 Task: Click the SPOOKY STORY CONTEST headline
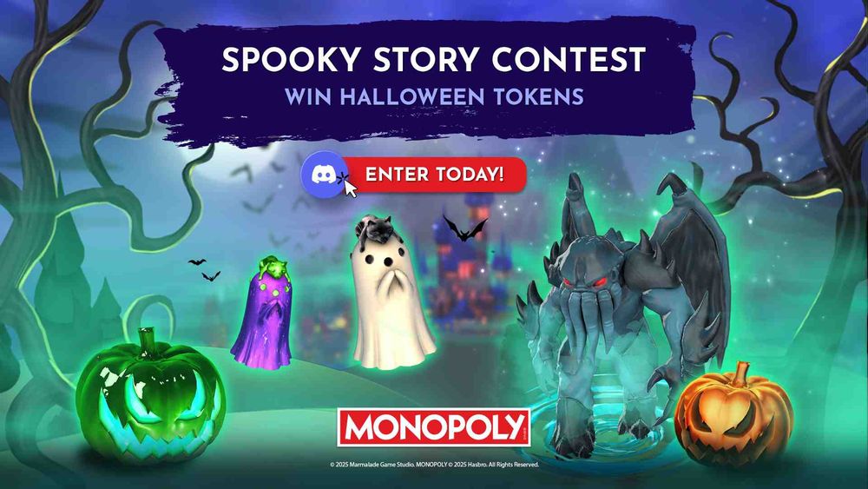pyautogui.click(x=433, y=59)
